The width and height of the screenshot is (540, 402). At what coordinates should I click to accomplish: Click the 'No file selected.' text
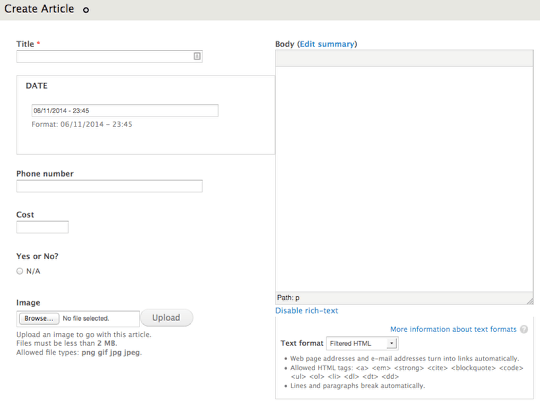86,318
